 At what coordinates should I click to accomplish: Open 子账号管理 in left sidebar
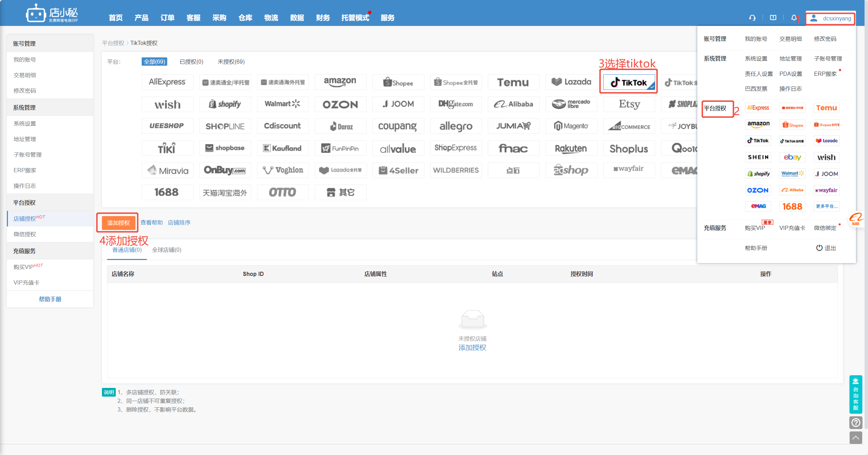(x=50, y=155)
